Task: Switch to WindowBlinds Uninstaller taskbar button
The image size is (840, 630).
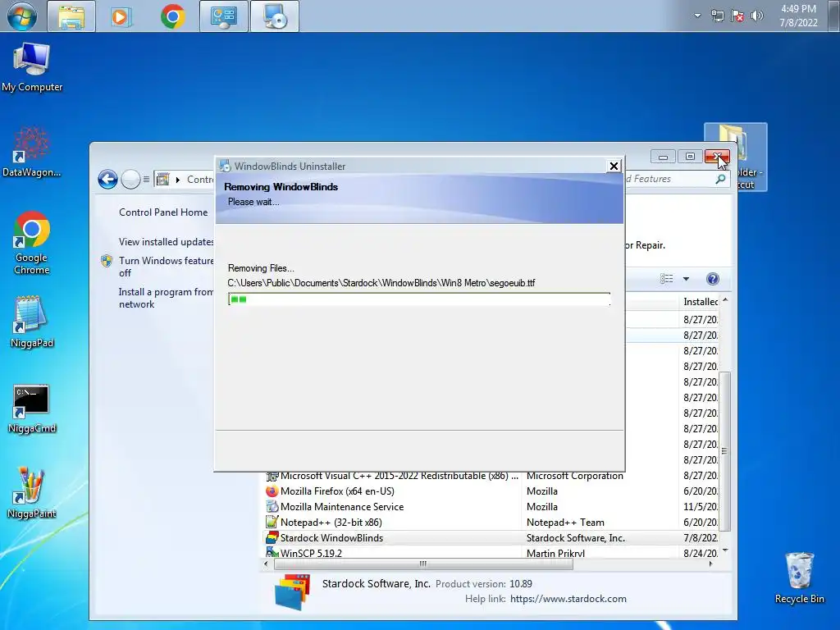Action: click(x=275, y=16)
